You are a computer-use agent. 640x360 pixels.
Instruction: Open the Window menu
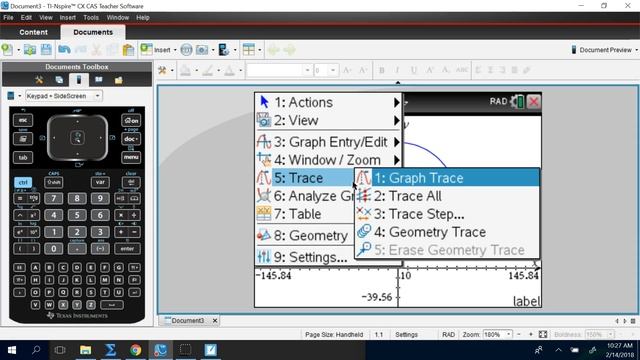tap(118, 18)
